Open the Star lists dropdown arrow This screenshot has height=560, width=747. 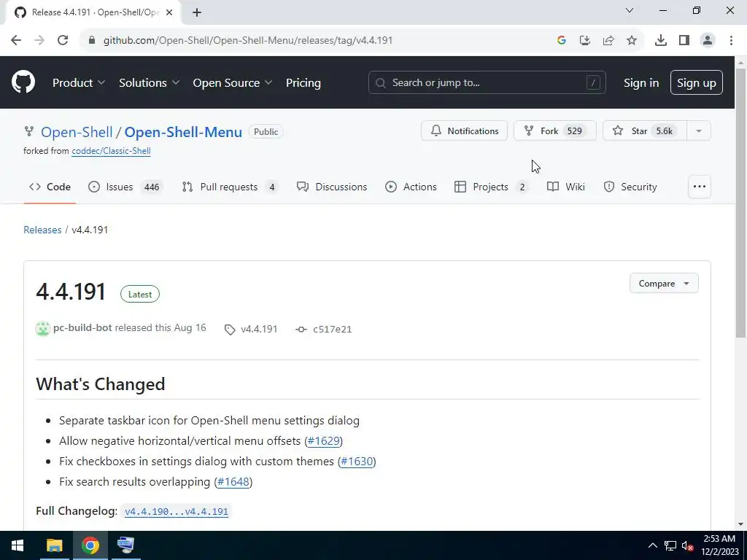[699, 131]
